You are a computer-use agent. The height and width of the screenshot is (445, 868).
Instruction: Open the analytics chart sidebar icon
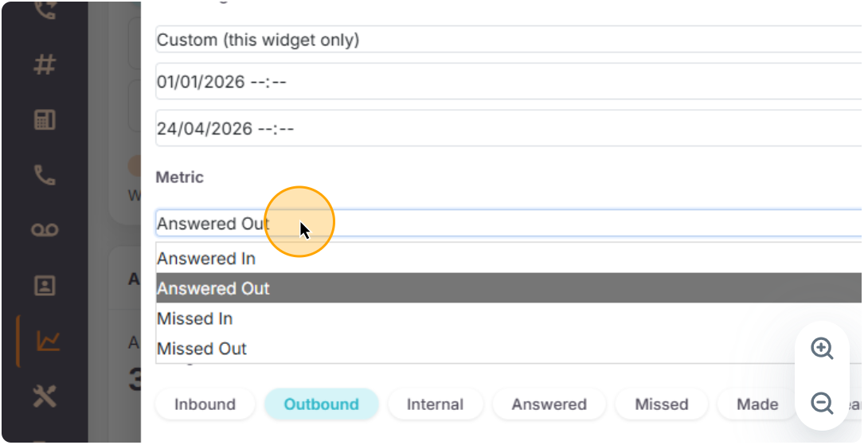click(x=48, y=342)
